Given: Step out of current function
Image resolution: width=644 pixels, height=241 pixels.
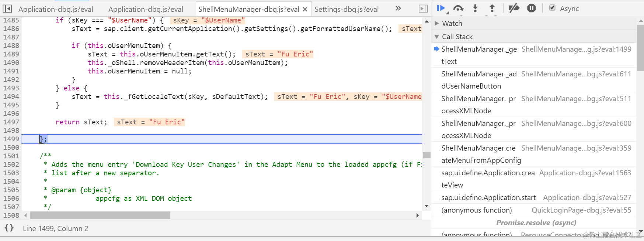Looking at the screenshot, I should click(492, 8).
